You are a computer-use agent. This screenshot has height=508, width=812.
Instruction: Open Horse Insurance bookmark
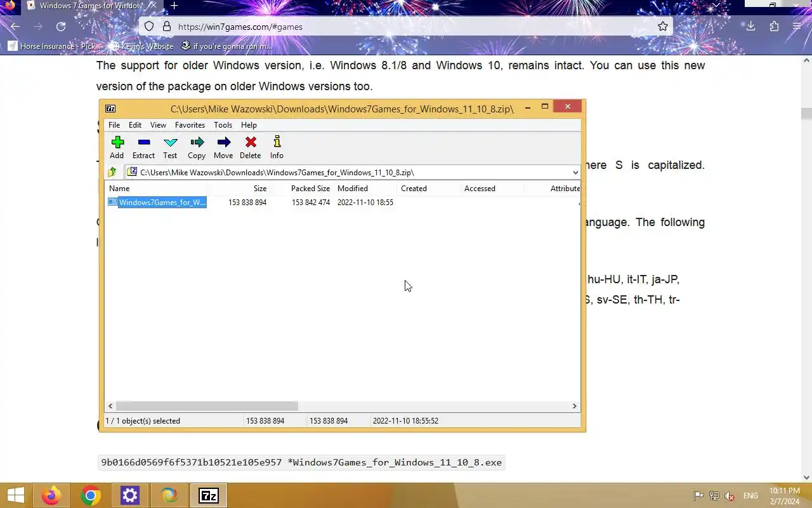coord(55,46)
